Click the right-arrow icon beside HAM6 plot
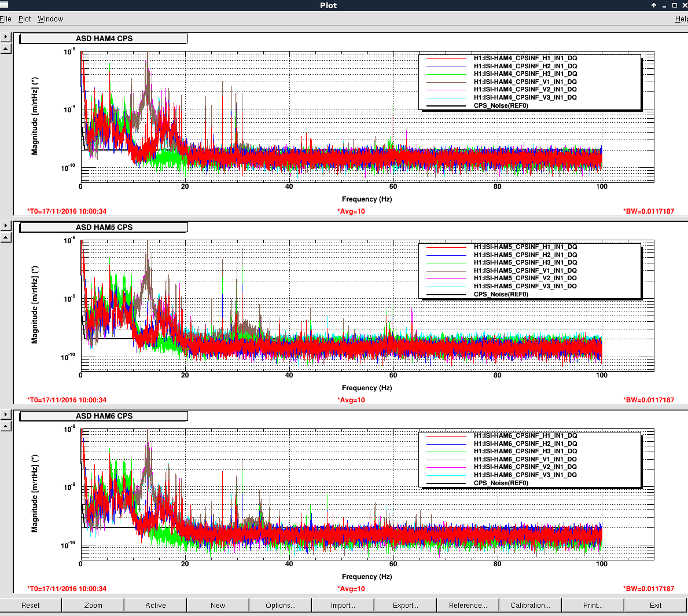The image size is (688, 616). [x=6, y=415]
